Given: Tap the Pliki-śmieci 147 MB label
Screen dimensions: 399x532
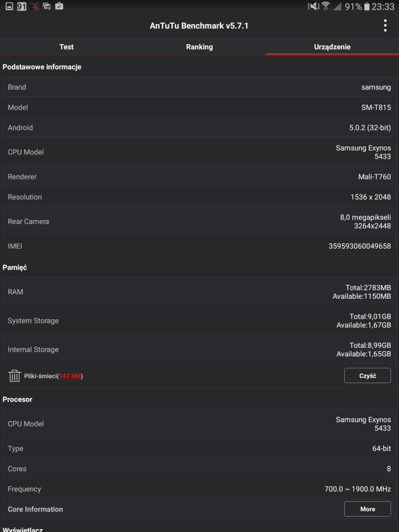Looking at the screenshot, I should tap(53, 376).
